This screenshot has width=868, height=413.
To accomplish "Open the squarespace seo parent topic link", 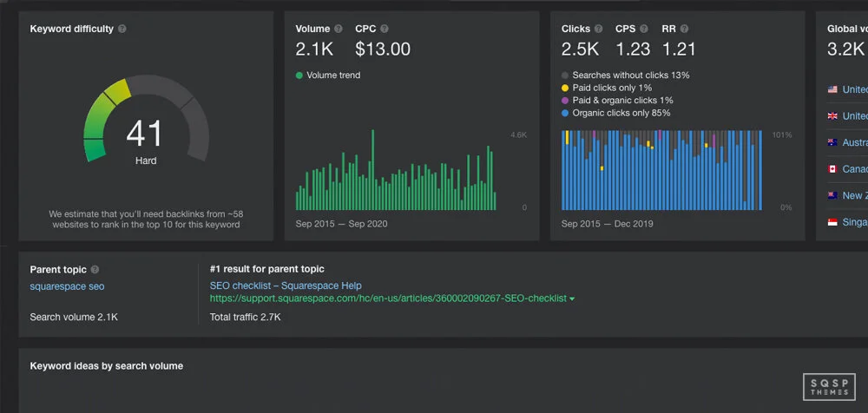I will pos(67,286).
